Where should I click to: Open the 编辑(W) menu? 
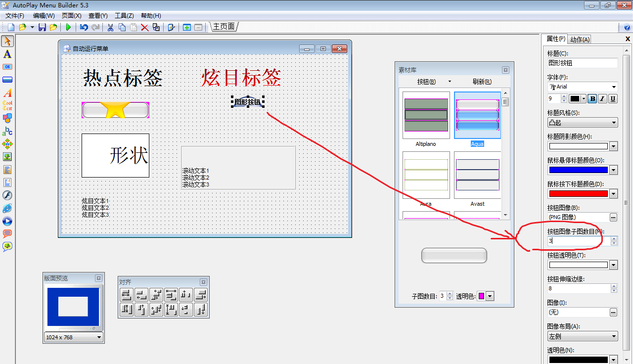click(x=44, y=16)
